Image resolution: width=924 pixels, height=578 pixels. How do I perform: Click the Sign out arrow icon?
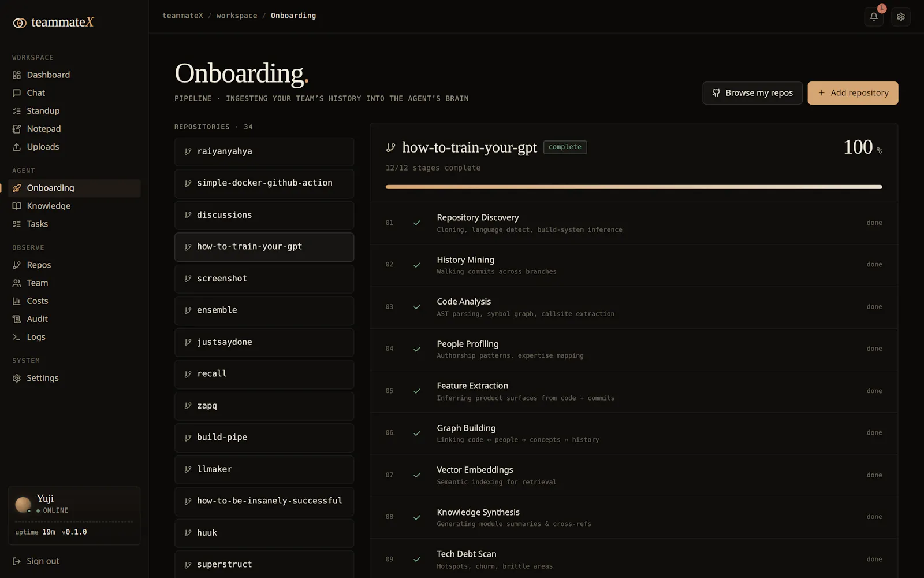[17, 561]
